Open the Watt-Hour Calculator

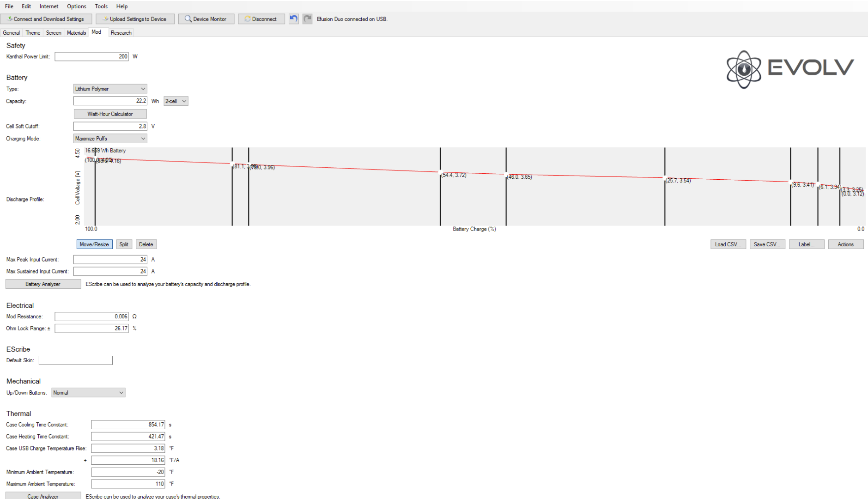(110, 114)
